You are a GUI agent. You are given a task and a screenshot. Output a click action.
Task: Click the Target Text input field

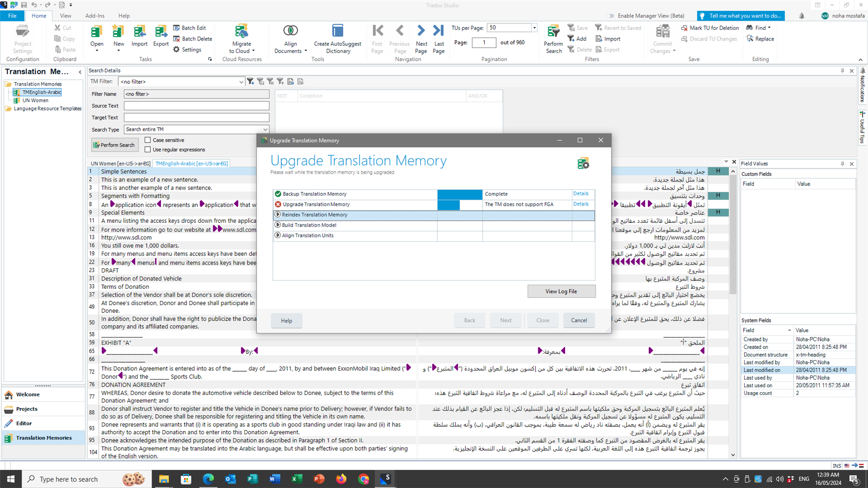point(196,117)
